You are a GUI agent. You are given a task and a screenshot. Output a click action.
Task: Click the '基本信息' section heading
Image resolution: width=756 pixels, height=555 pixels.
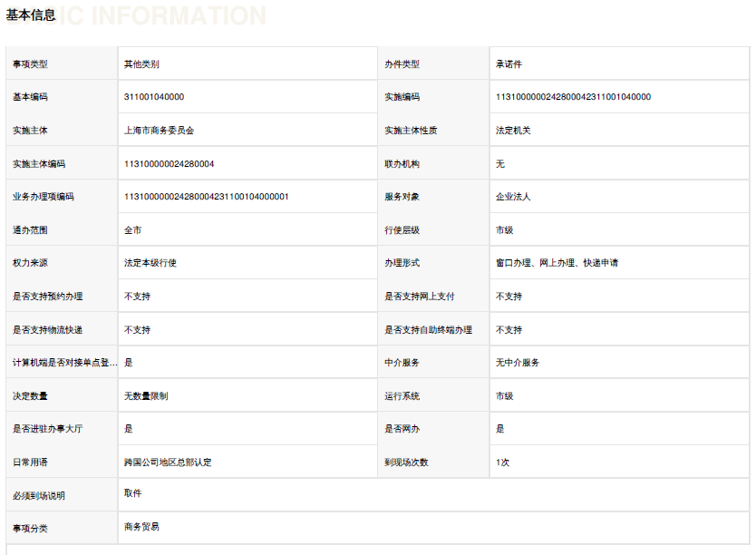pyautogui.click(x=31, y=15)
